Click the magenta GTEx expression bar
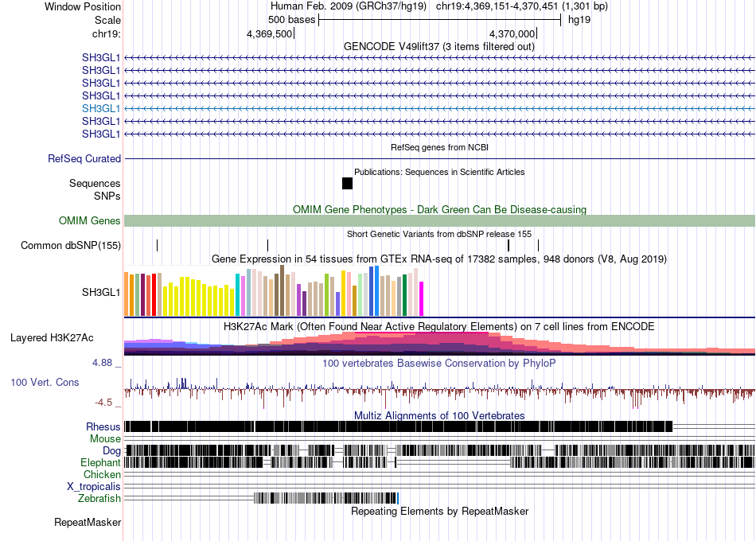Viewport: 756px width, 541px height. coord(422,299)
